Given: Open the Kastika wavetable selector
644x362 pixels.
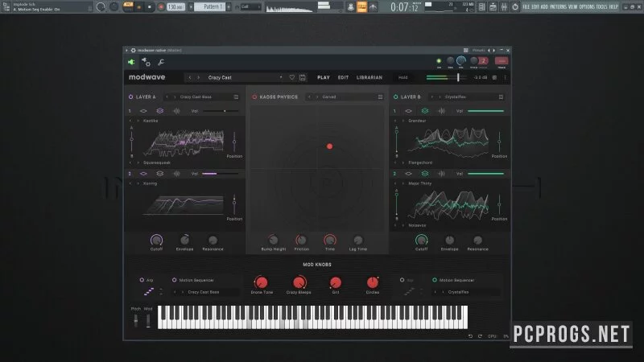Looking at the screenshot, I should 151,121.
